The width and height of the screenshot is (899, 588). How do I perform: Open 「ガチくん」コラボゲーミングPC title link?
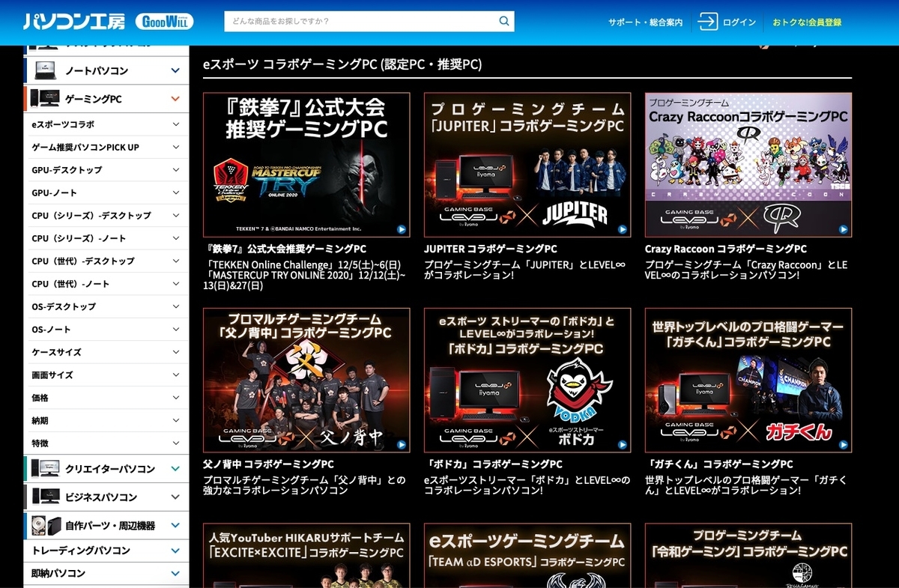pyautogui.click(x=719, y=464)
